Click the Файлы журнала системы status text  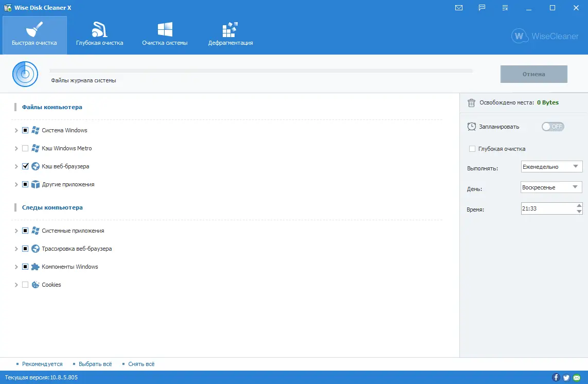(x=83, y=80)
